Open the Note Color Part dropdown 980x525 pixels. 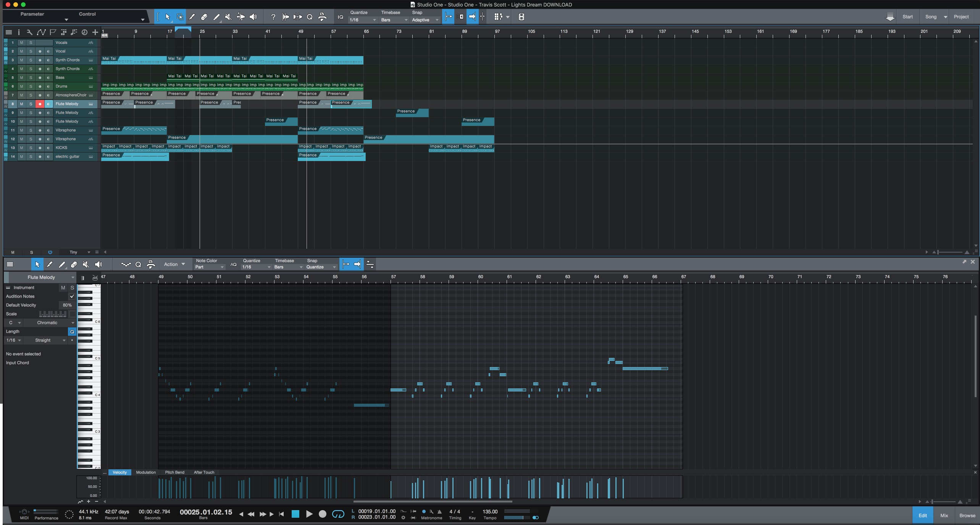click(209, 267)
